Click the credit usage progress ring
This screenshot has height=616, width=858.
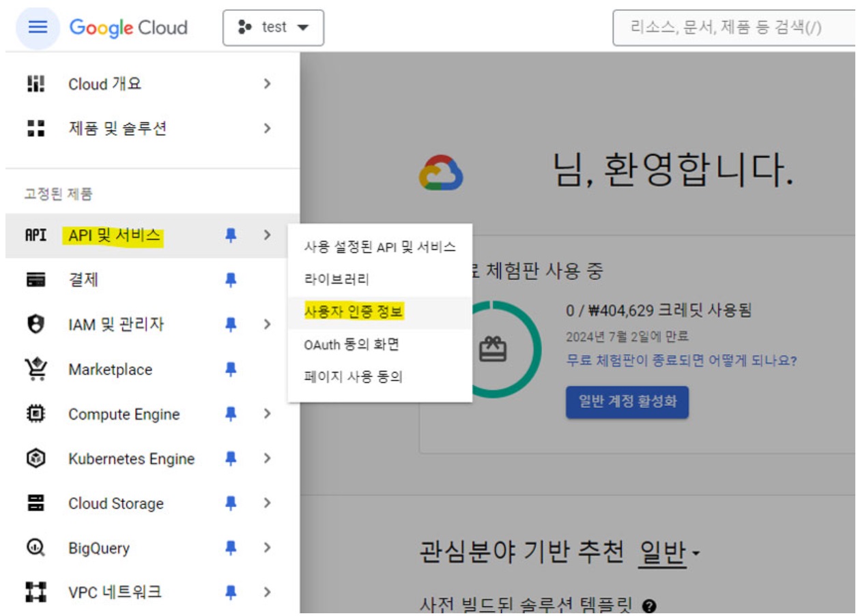[494, 350]
